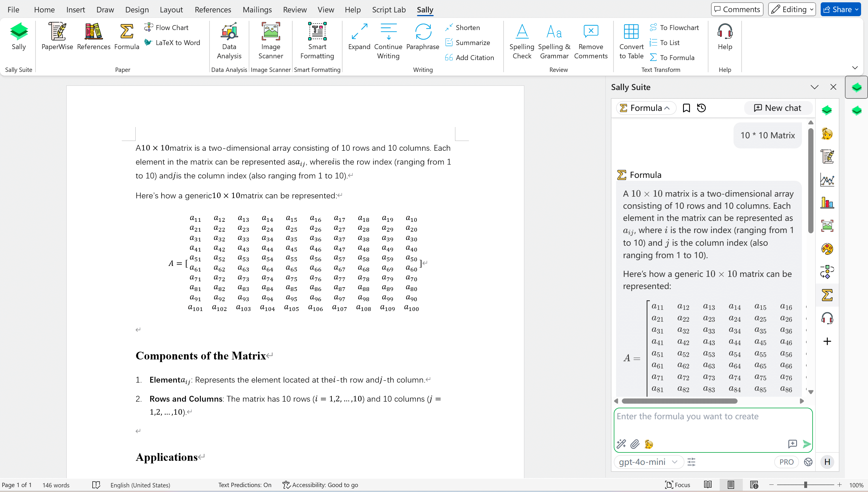Select Sigma formula icon in sidebar
Image resolution: width=868 pixels, height=492 pixels.
[x=827, y=295]
